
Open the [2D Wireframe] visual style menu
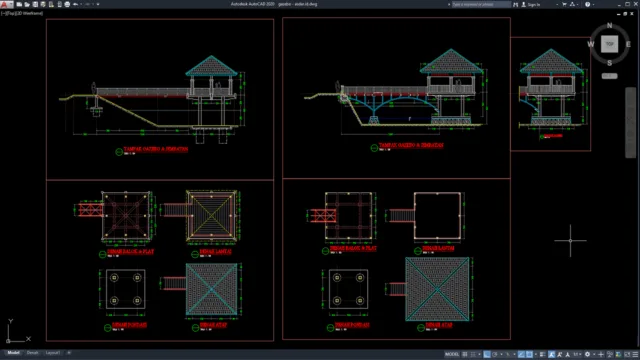pyautogui.click(x=29, y=13)
